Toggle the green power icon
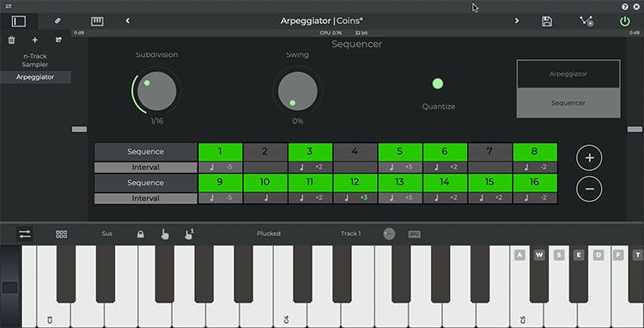 click(625, 21)
